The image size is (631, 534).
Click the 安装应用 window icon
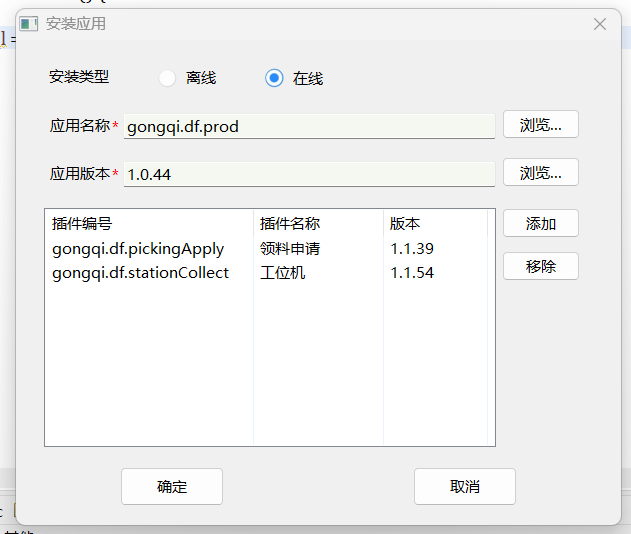pyautogui.click(x=29, y=24)
